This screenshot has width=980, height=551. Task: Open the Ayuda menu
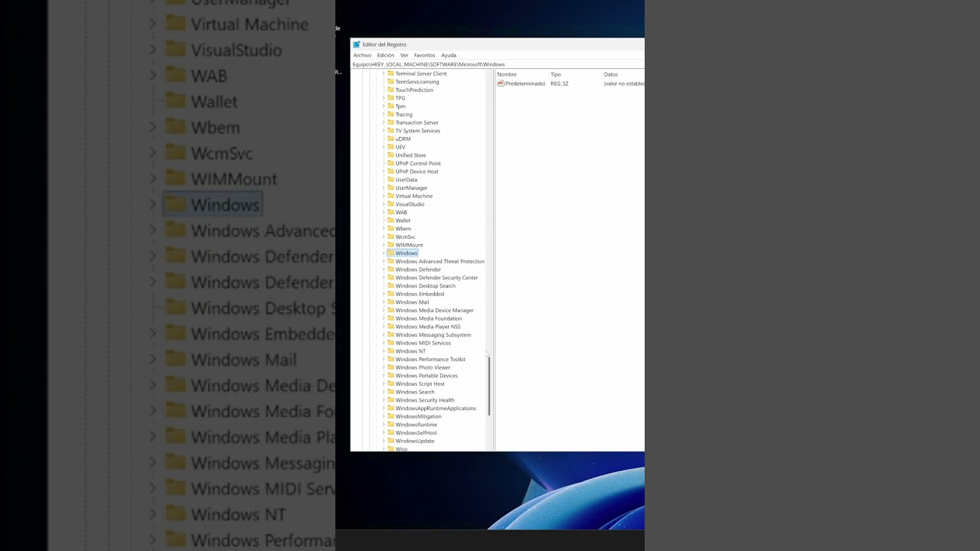click(x=449, y=55)
